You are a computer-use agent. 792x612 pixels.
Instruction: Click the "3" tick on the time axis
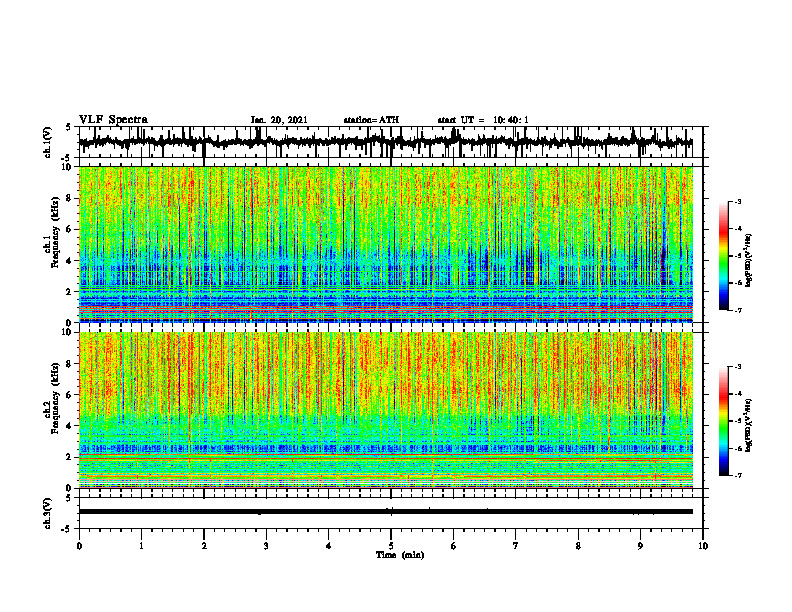[266, 546]
